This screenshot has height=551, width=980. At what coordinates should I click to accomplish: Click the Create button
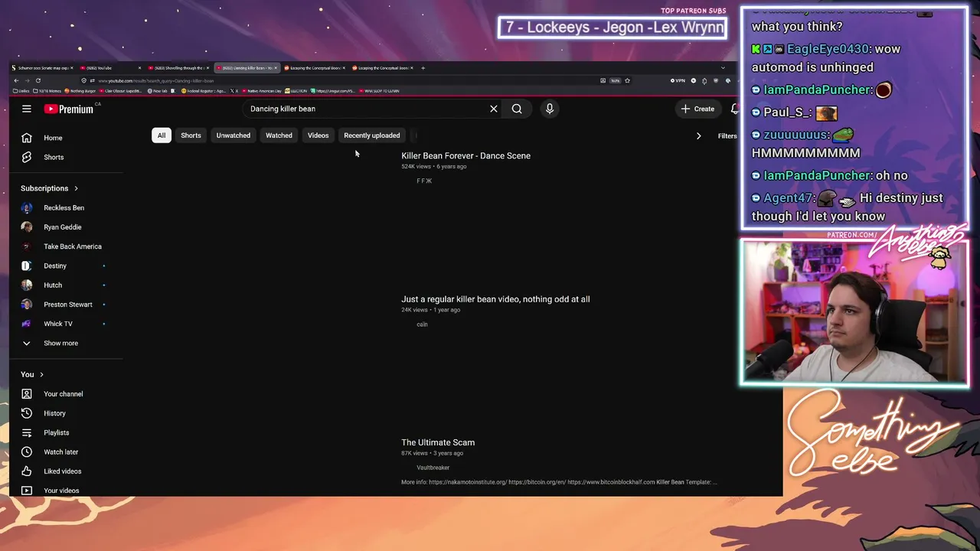point(697,109)
